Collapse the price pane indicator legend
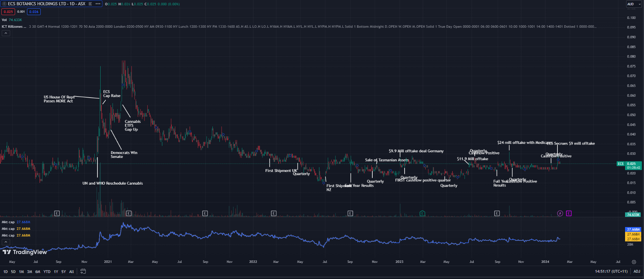Image resolution: width=644 pixels, height=279 pixels. click(6, 33)
